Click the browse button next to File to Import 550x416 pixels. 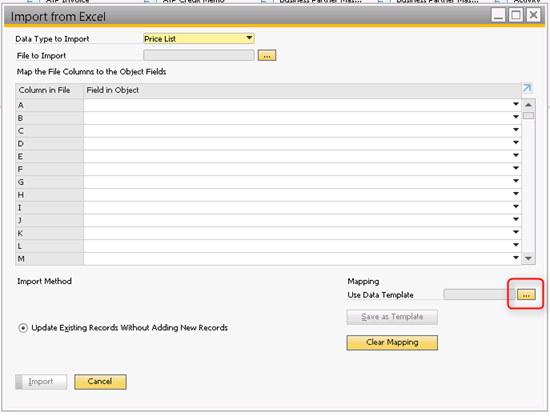(267, 55)
